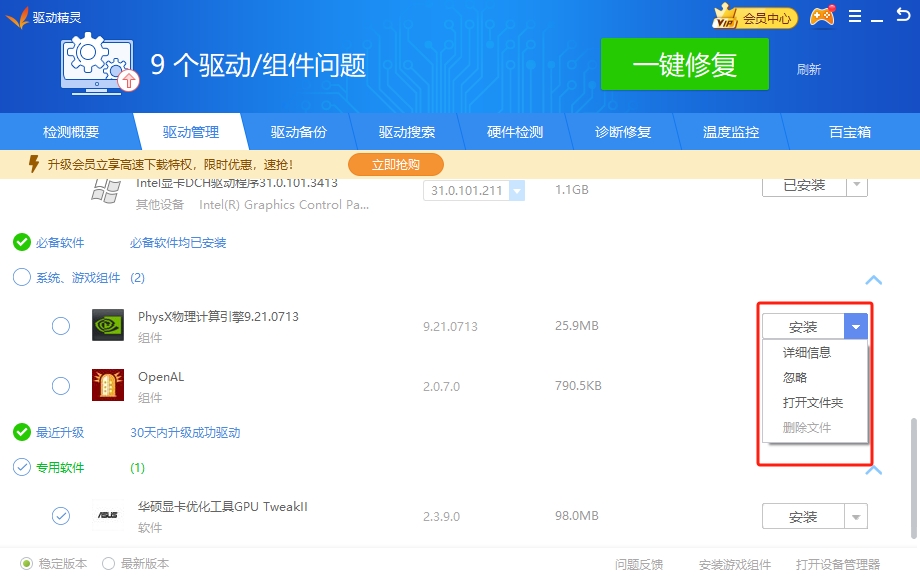Switch to the 驱动管理 tab
This screenshot has height=580, width=920.
191,132
